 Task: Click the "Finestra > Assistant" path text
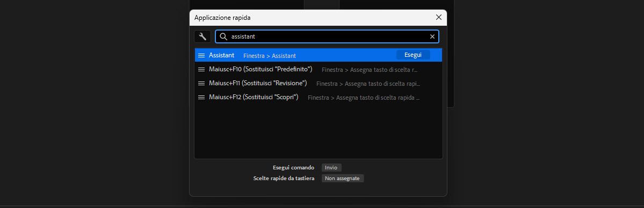pyautogui.click(x=270, y=55)
